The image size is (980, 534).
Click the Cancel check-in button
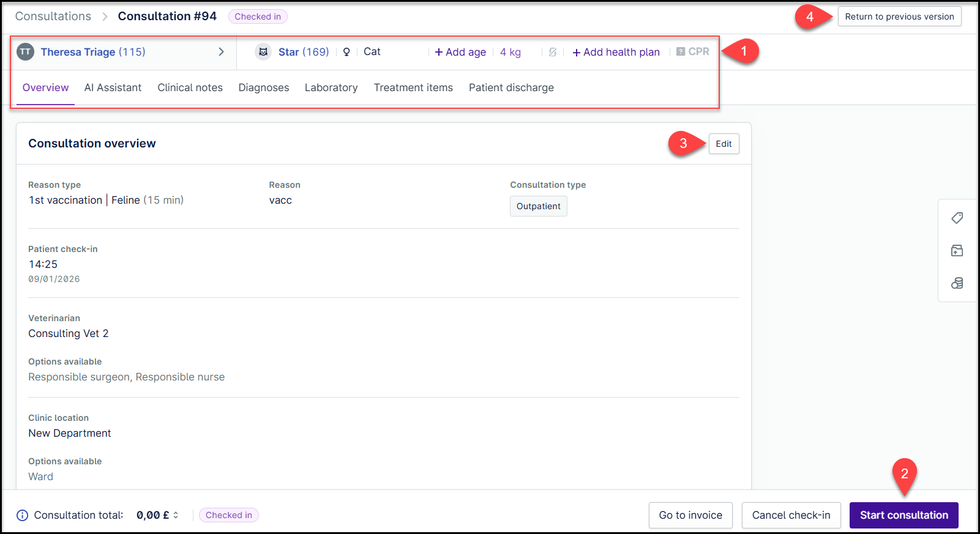[791, 515]
